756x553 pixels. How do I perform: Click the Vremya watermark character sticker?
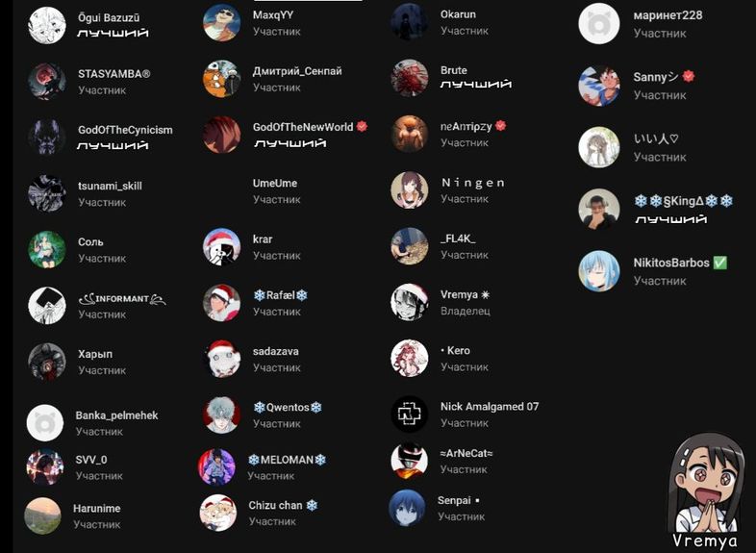708,490
